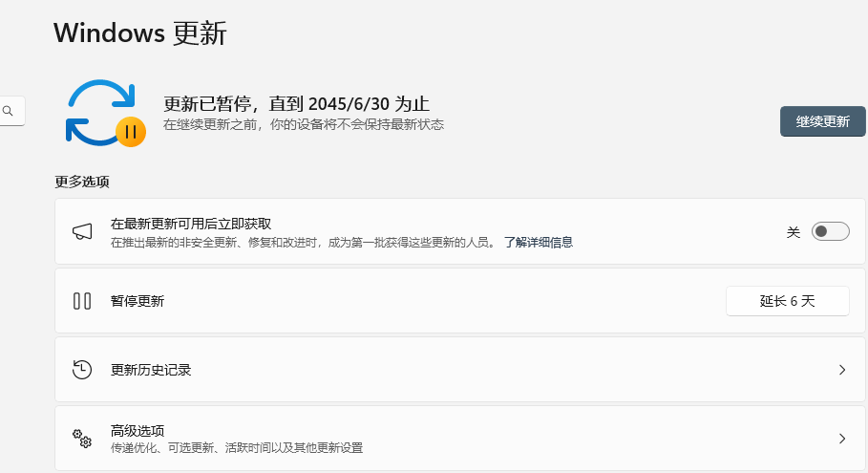Click the orange pause badge on sync icon

tap(131, 131)
